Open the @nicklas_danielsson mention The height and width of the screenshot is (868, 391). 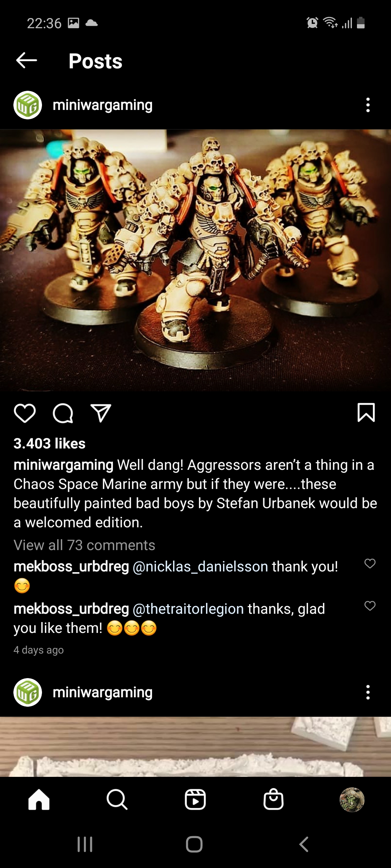pyautogui.click(x=201, y=566)
